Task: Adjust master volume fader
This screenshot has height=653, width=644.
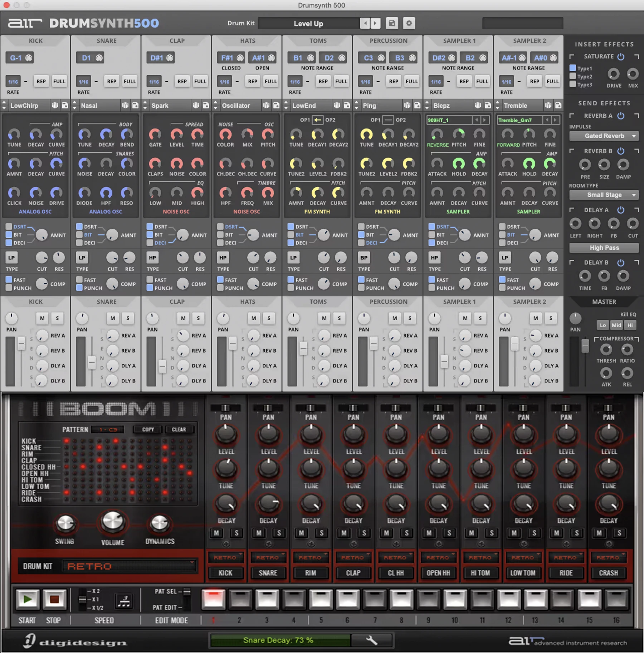Action: tap(585, 346)
